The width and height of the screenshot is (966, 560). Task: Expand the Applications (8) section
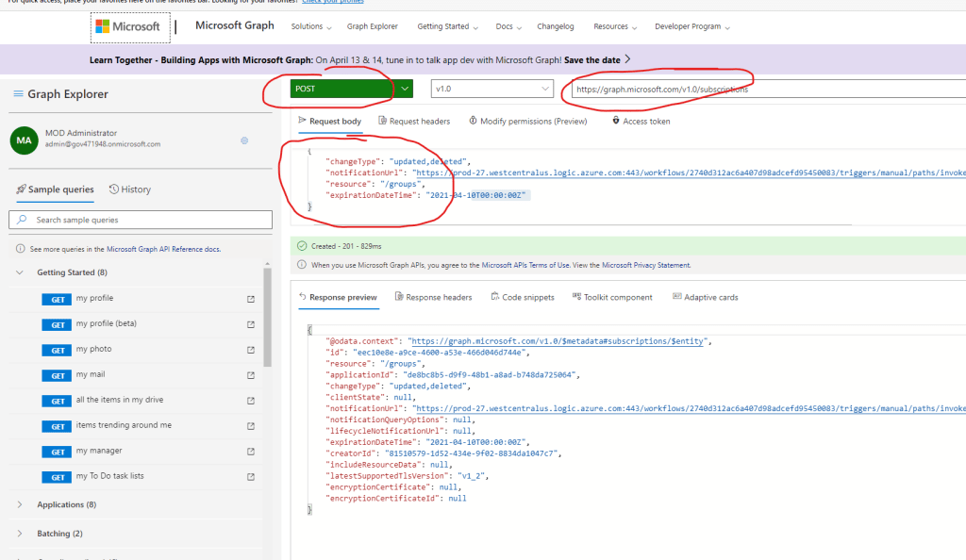coord(21,505)
